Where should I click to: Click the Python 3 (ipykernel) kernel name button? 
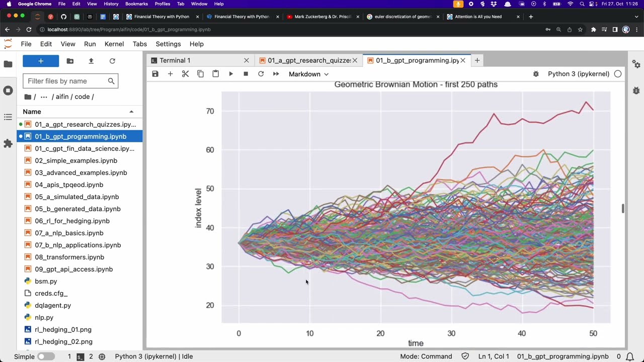point(578,74)
